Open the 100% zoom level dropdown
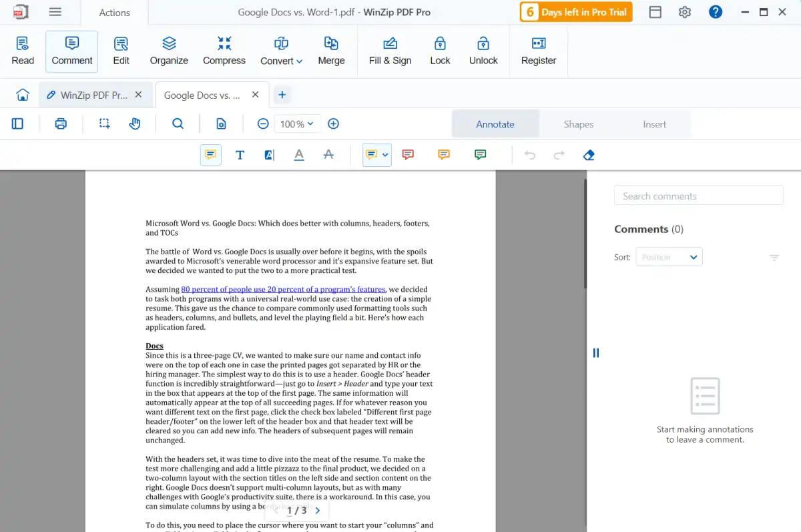This screenshot has width=801, height=532. pos(297,123)
